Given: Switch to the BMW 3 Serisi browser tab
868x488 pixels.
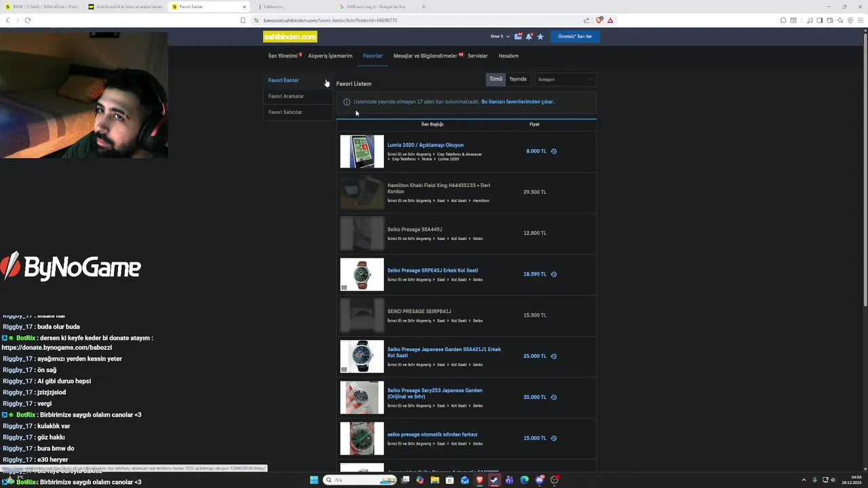Looking at the screenshot, I should point(41,7).
